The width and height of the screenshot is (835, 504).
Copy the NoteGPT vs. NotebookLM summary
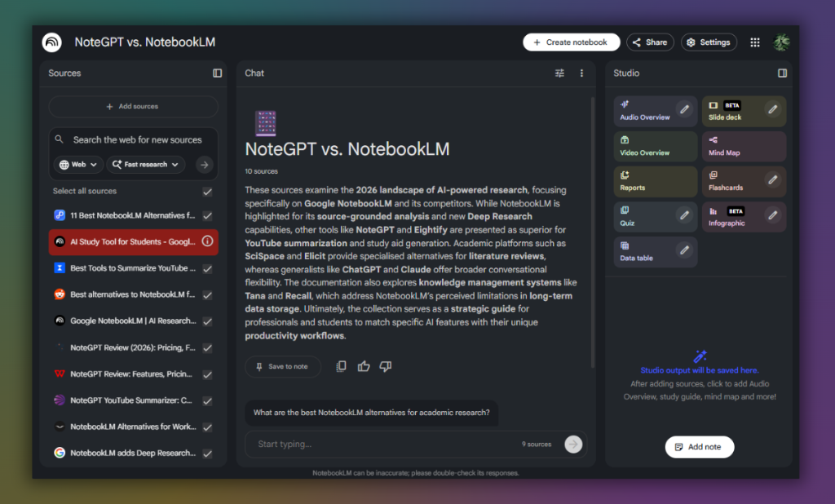pos(341,366)
